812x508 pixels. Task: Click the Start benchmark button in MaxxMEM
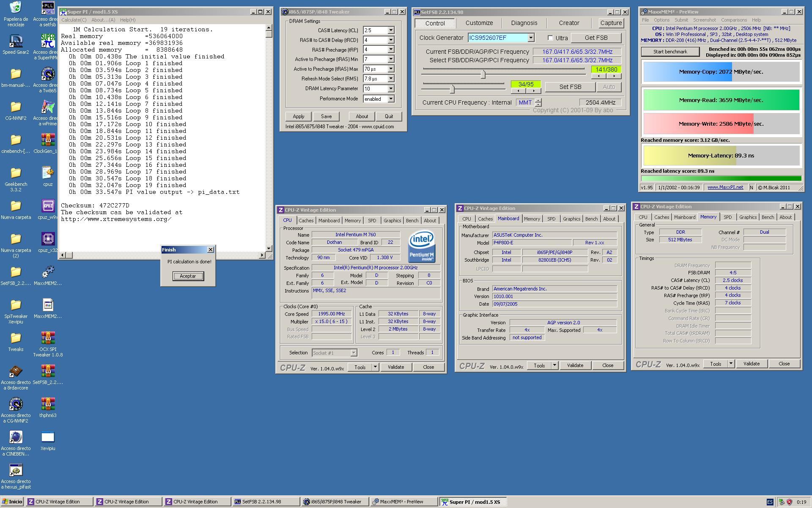pyautogui.click(x=670, y=52)
